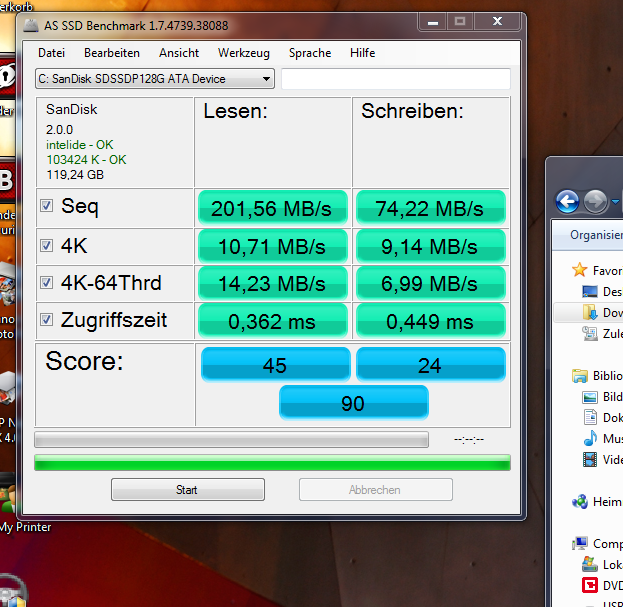The height and width of the screenshot is (607, 623).
Task: Open the Werkzeug menu
Action: [x=244, y=53]
